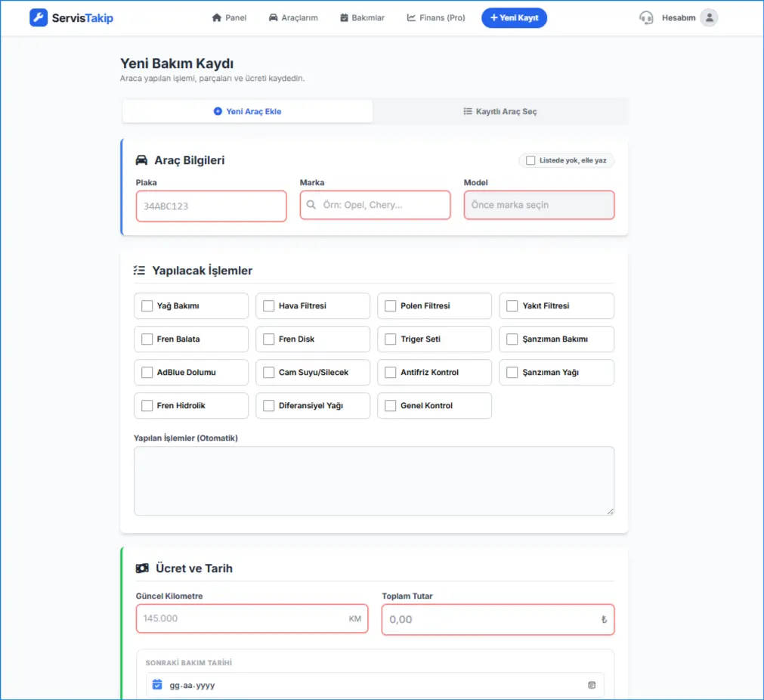Open the Bakımlar menu item
Viewport: 764px width, 700px height.
coord(362,17)
